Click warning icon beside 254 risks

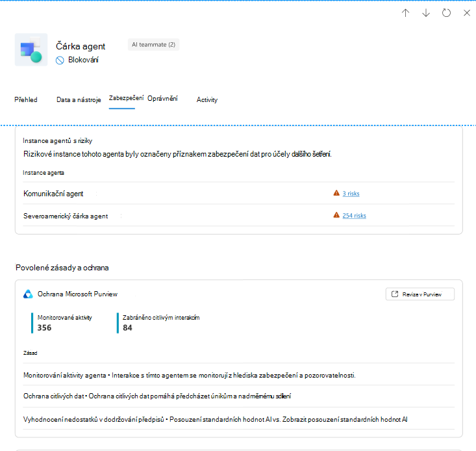(x=336, y=215)
